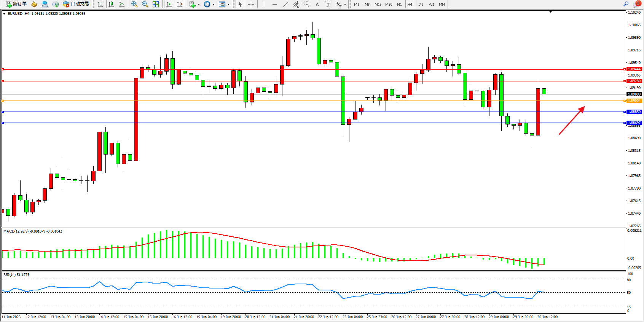Switch chart to bar chart type
This screenshot has width=644, height=322.
coord(100,4)
